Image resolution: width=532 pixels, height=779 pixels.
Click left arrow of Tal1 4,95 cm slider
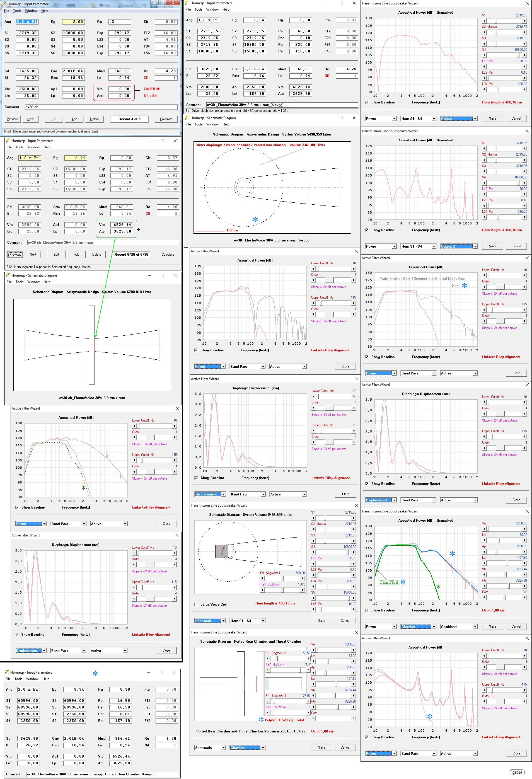coord(267,670)
